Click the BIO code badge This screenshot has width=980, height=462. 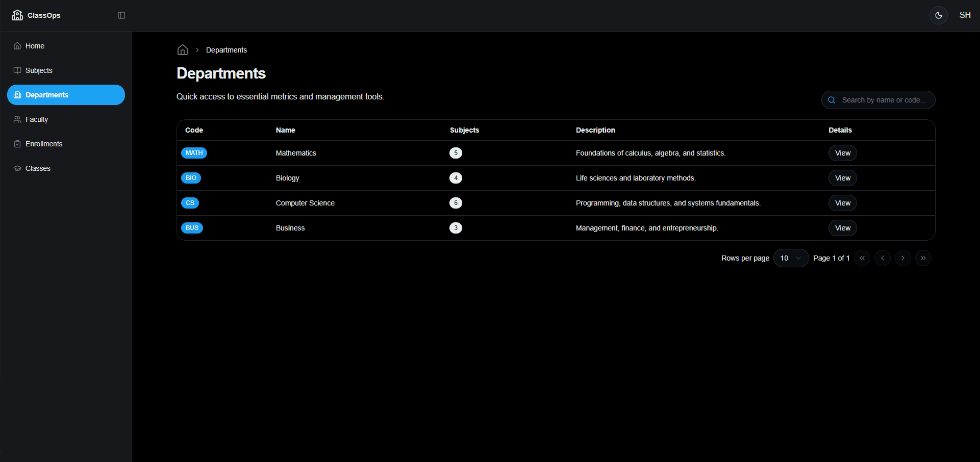191,178
